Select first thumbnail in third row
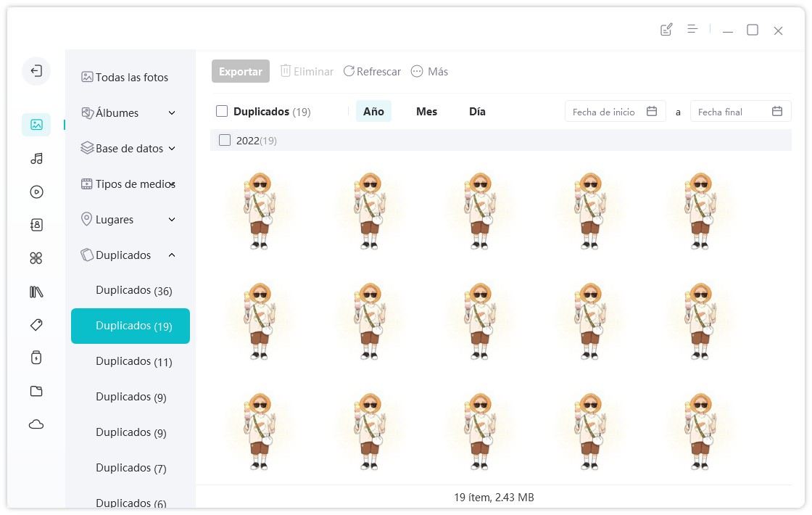 click(260, 431)
